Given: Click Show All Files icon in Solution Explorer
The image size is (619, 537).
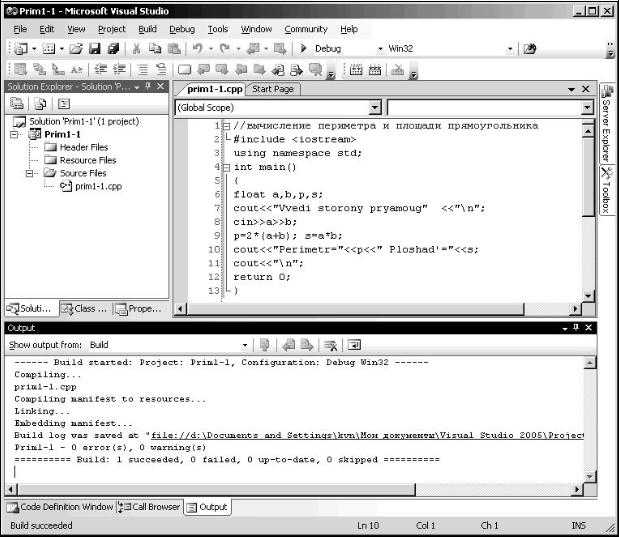Looking at the screenshot, I should click(x=40, y=104).
